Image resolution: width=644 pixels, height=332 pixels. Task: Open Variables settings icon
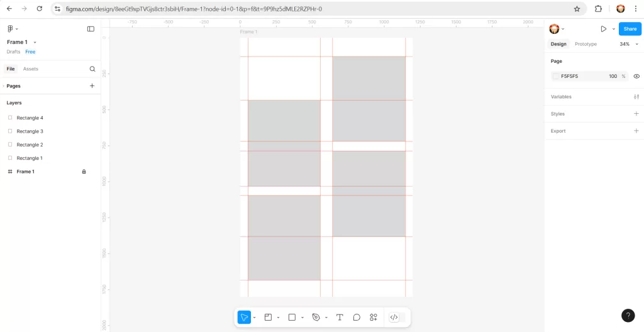click(636, 97)
